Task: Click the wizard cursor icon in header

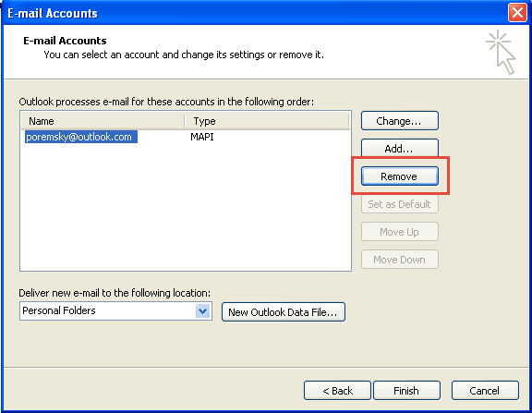Action: pyautogui.click(x=501, y=53)
